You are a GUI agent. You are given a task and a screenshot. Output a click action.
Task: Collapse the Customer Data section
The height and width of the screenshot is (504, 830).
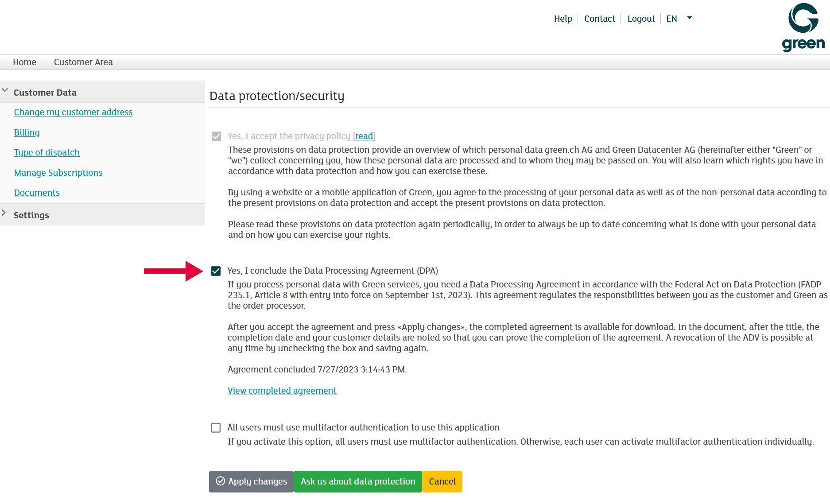pos(5,91)
